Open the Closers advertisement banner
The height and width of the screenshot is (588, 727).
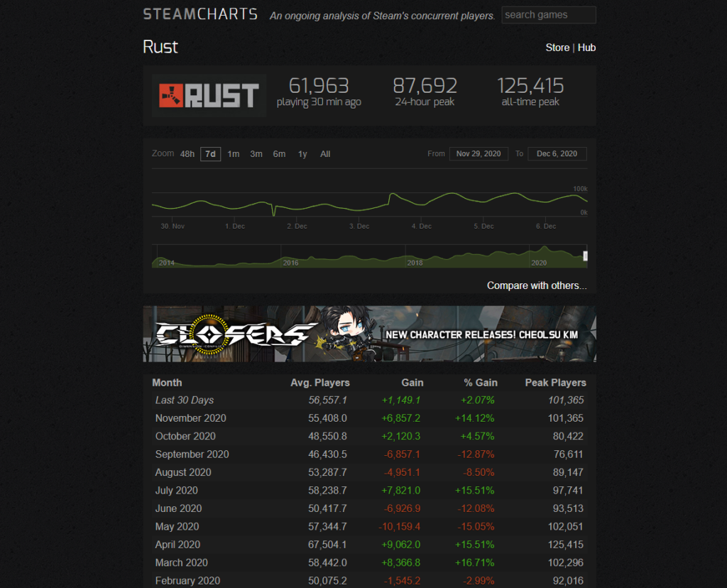click(x=369, y=334)
